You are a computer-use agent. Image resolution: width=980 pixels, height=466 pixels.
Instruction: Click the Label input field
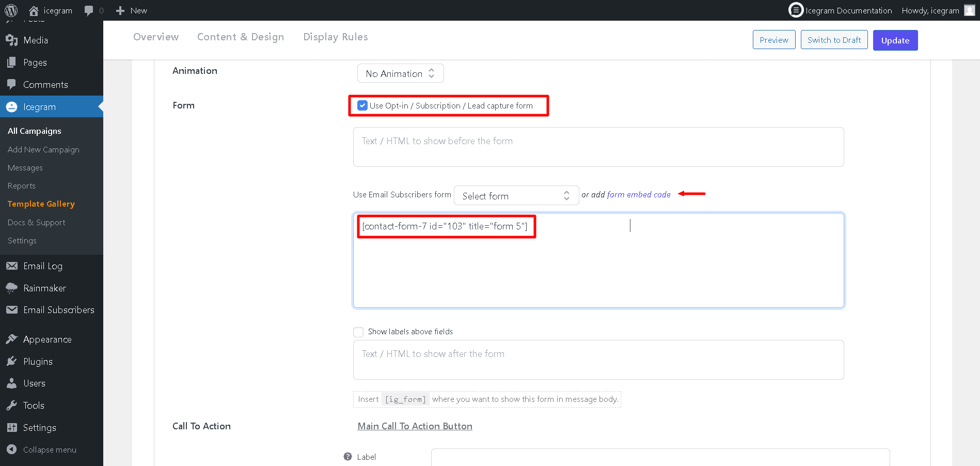click(660, 457)
